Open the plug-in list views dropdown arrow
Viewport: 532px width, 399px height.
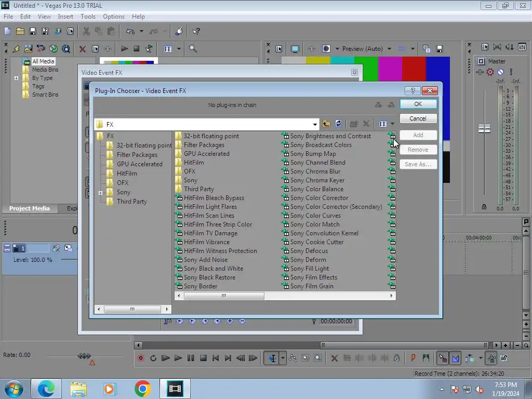point(393,124)
